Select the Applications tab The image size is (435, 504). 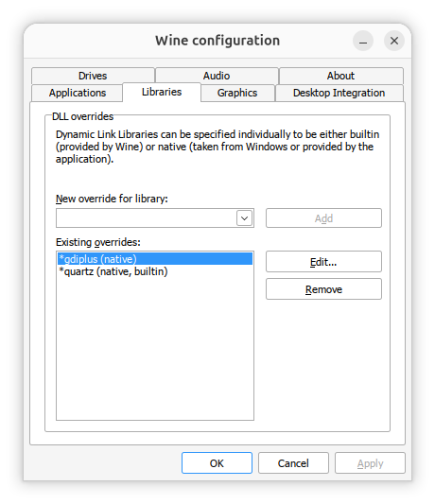pyautogui.click(x=78, y=93)
